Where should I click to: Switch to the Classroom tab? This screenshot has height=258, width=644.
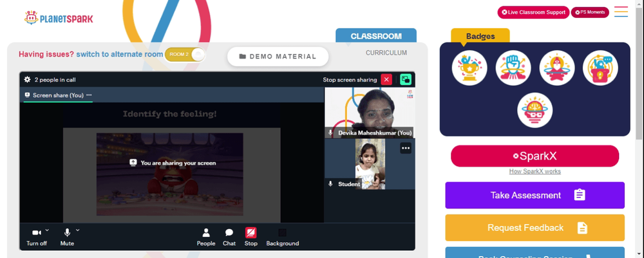[x=376, y=36]
